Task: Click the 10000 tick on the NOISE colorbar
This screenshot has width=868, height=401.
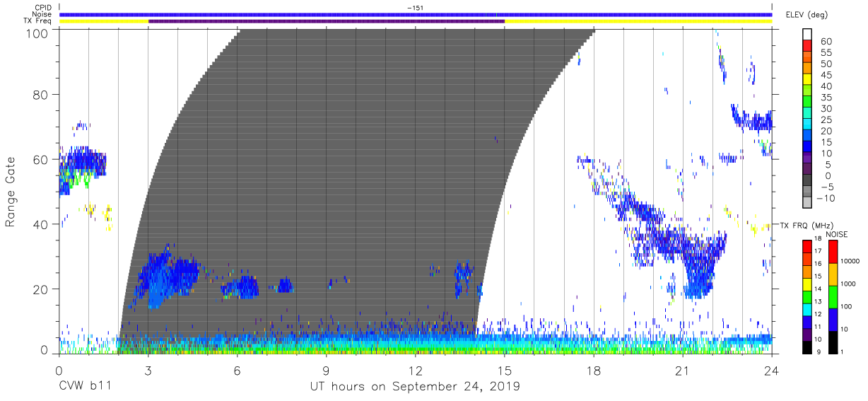Action: (851, 262)
